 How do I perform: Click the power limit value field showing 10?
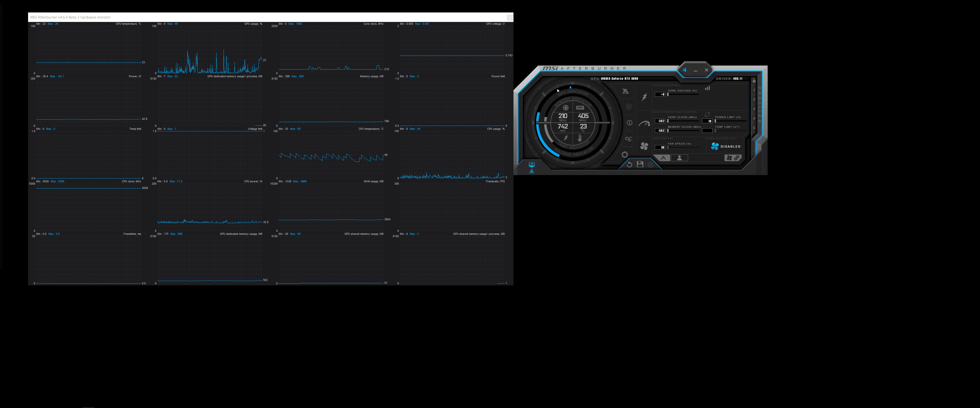click(x=707, y=121)
